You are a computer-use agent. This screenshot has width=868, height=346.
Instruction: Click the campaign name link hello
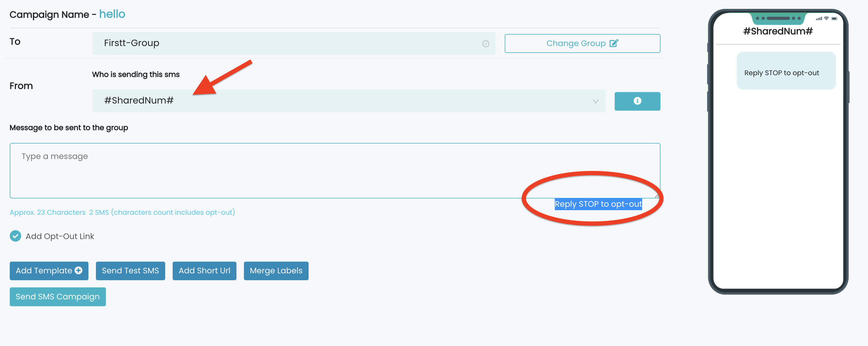pos(112,14)
